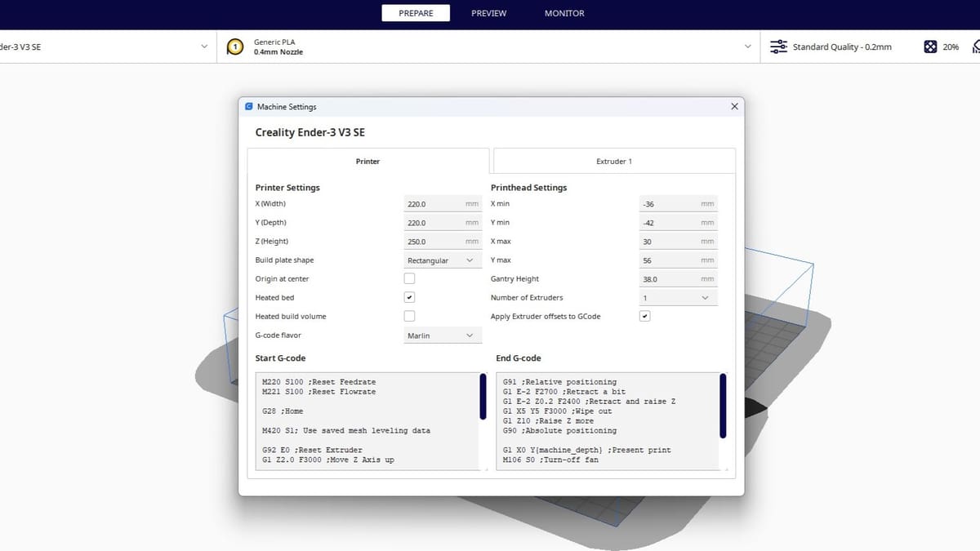Switch to the PREPARE stage tab

(x=416, y=13)
